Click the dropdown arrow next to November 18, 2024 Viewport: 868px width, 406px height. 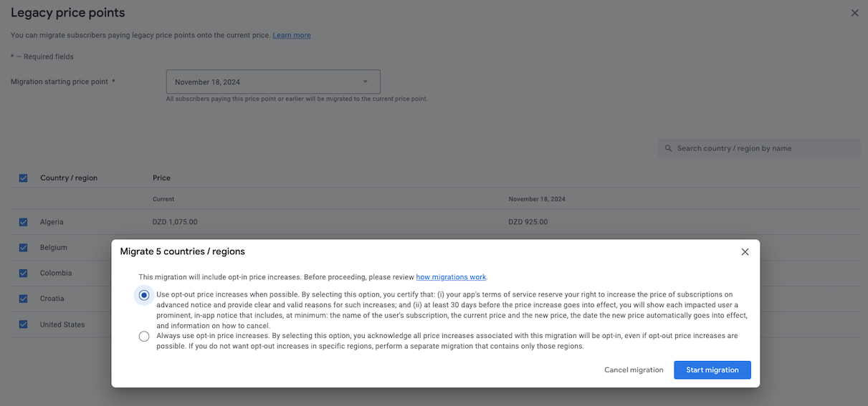pyautogui.click(x=365, y=82)
